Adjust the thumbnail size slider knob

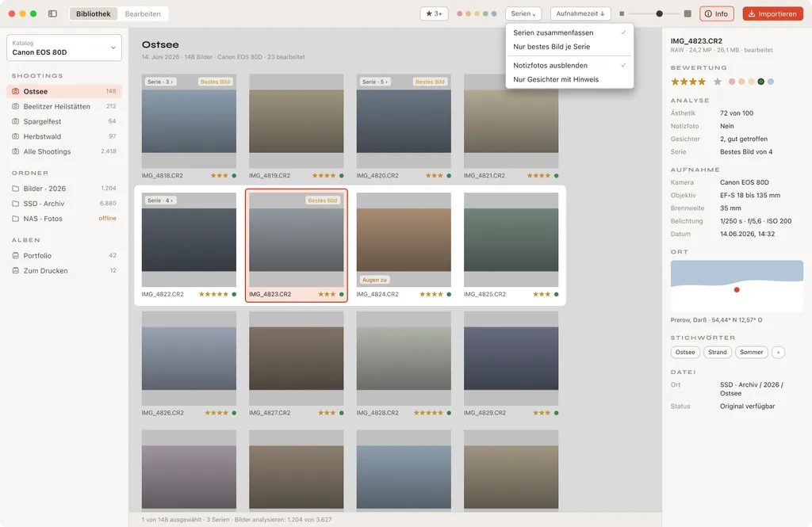pos(659,13)
